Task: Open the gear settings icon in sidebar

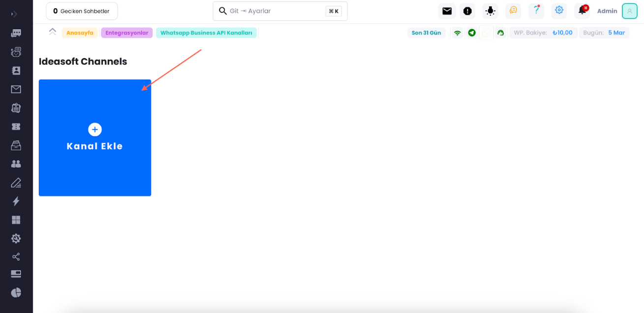Action: [x=16, y=239]
